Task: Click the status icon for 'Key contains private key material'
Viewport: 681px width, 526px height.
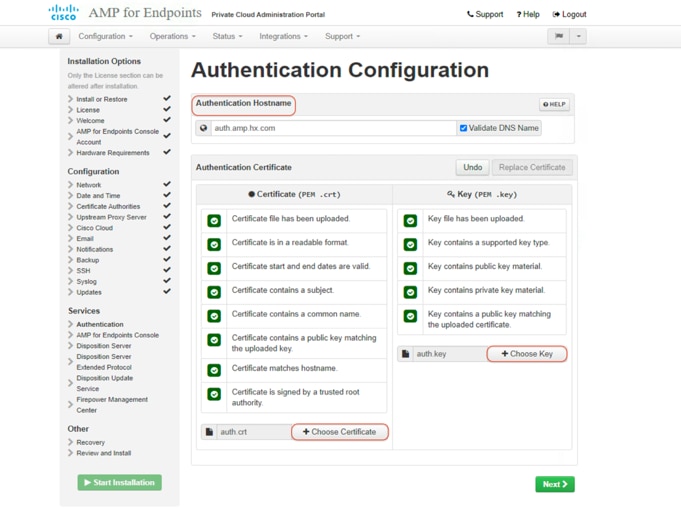Action: click(410, 292)
